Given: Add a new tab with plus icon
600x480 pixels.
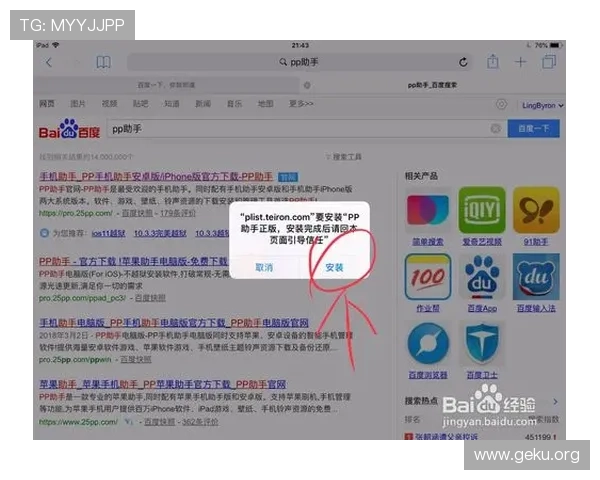Looking at the screenshot, I should tap(520, 62).
